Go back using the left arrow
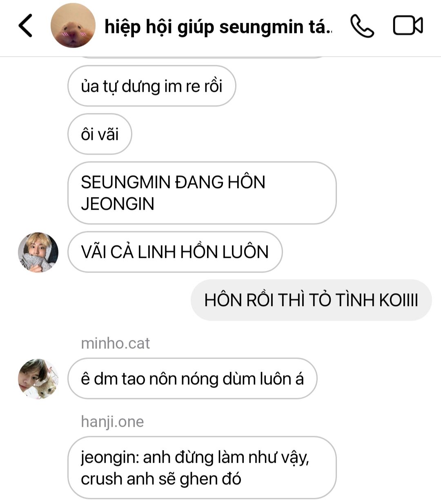This screenshot has height=504, width=441. [25, 26]
